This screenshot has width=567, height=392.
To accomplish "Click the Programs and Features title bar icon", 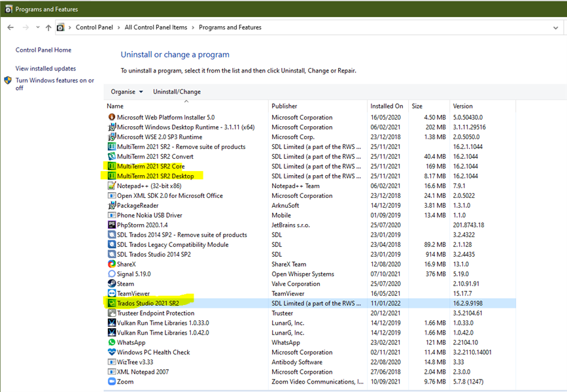I will point(9,9).
